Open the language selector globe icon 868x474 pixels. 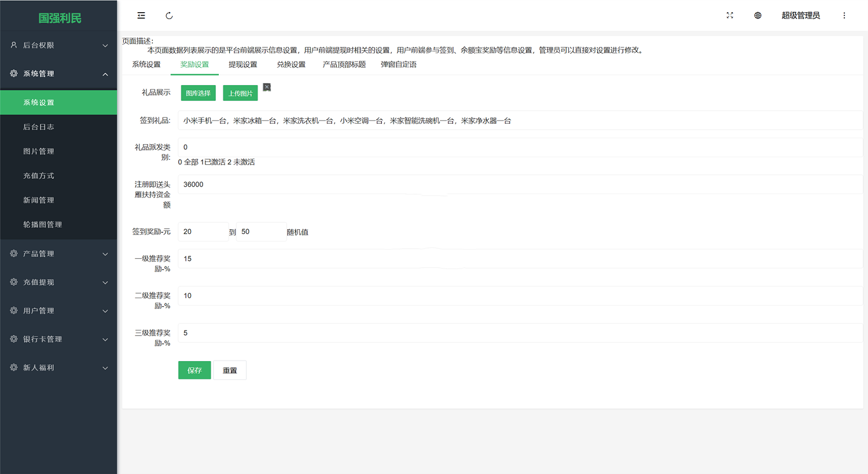click(757, 16)
